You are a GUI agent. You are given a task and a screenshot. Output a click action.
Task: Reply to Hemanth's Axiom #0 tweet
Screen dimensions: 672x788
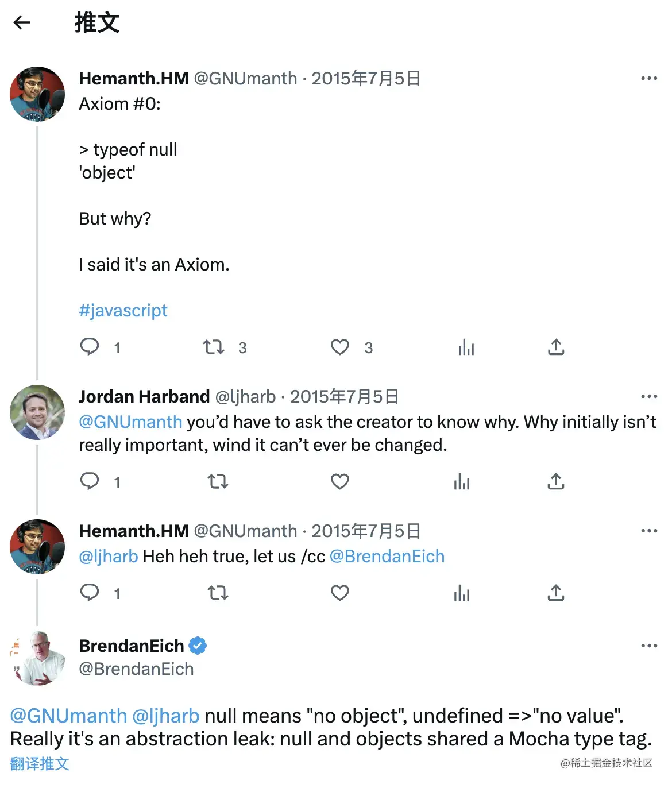coord(90,347)
